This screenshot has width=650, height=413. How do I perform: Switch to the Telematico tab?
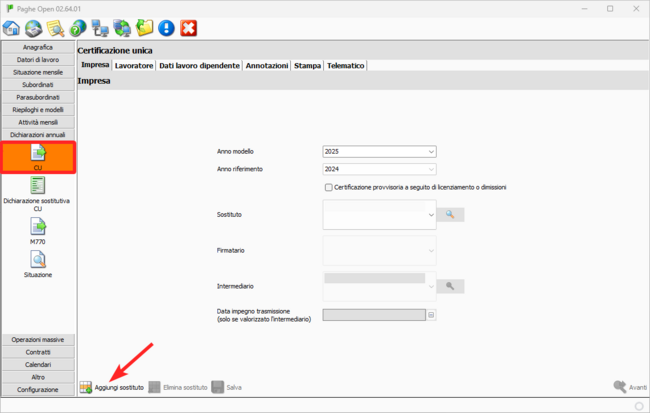click(x=346, y=65)
